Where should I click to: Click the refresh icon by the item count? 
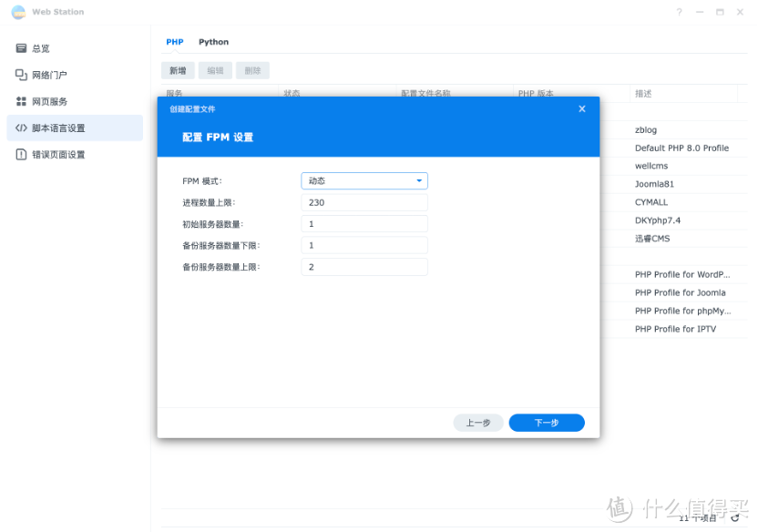(735, 518)
